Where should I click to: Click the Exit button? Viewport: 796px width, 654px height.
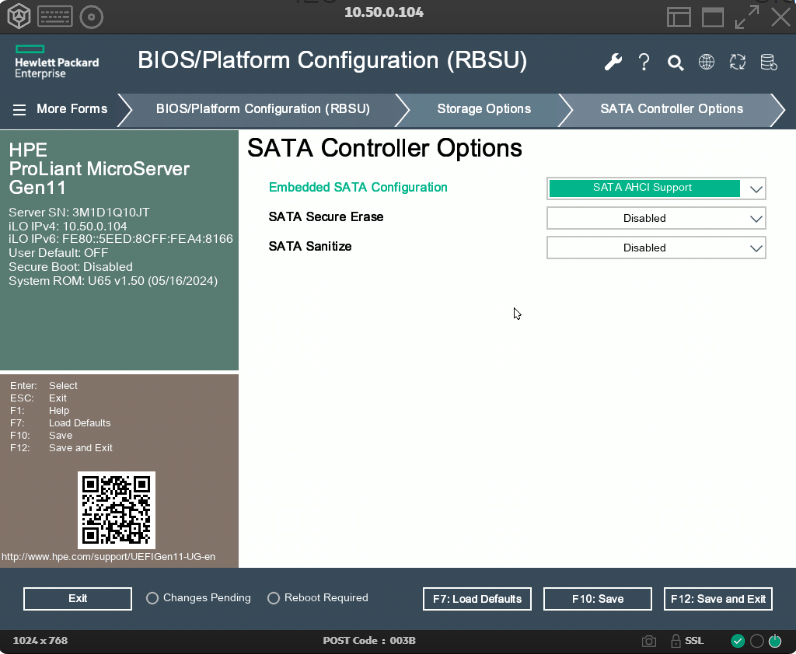(78, 599)
